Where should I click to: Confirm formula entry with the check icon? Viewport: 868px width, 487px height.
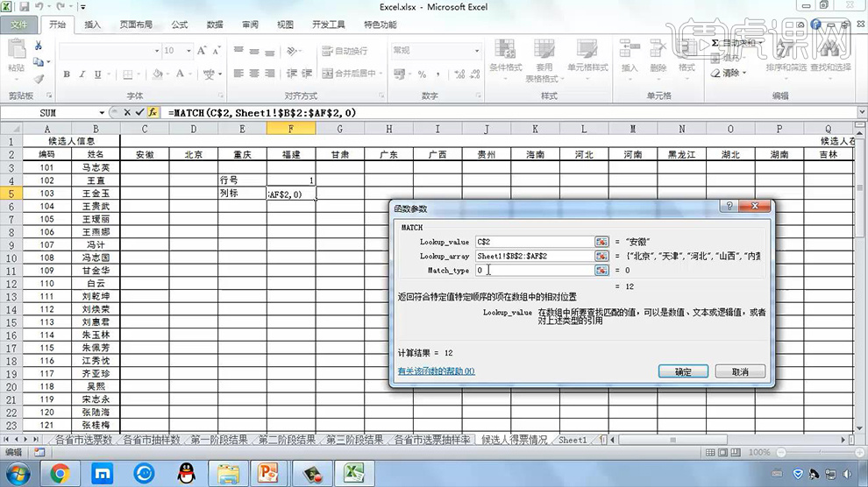coord(140,112)
